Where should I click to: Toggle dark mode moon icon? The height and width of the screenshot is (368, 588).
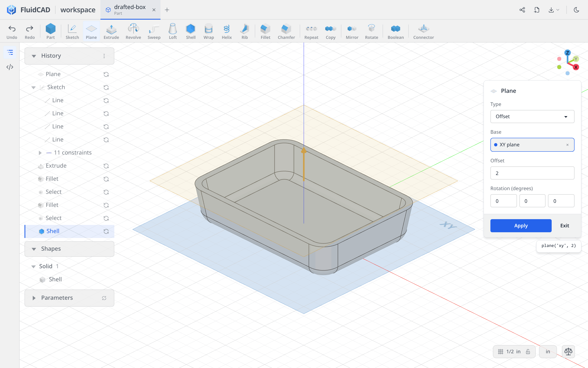point(576,10)
